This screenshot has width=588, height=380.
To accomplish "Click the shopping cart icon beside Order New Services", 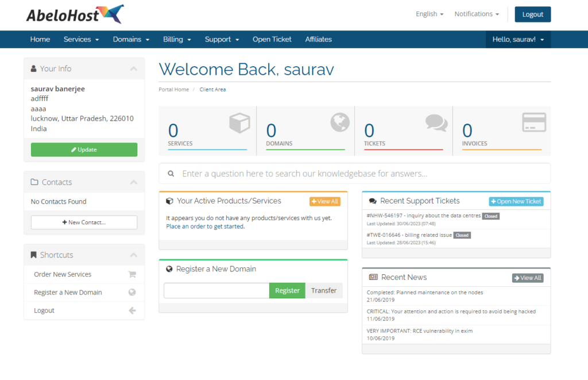I will click(x=133, y=274).
